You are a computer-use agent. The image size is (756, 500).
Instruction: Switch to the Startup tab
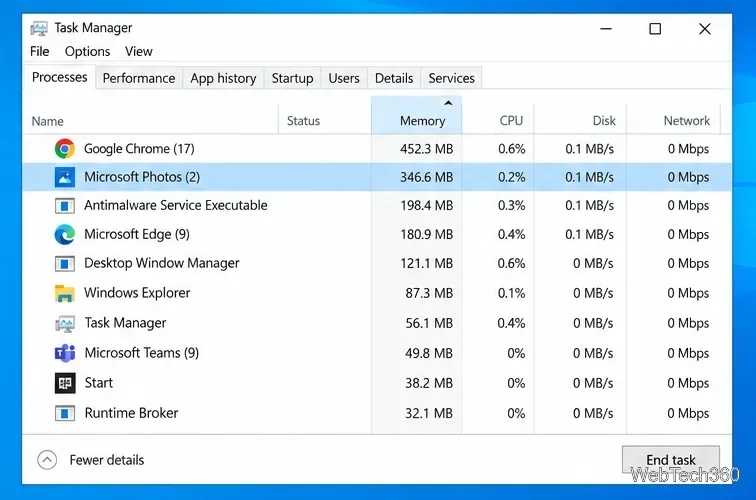pyautogui.click(x=292, y=78)
